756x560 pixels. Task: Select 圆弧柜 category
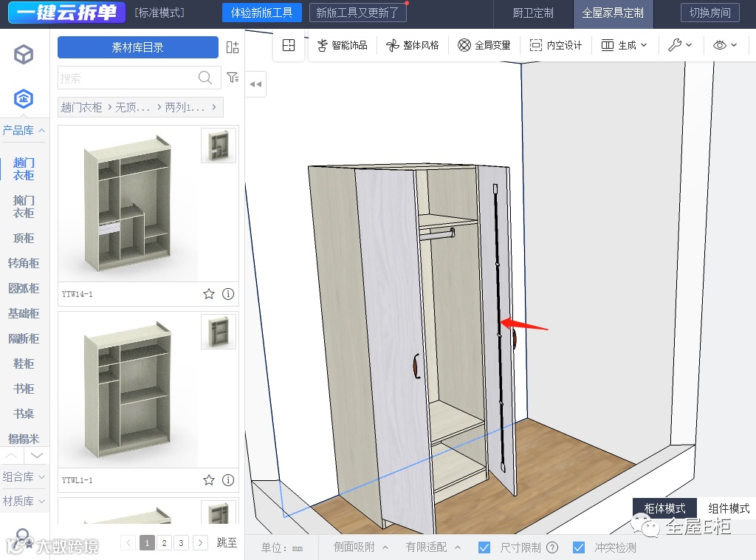[24, 288]
